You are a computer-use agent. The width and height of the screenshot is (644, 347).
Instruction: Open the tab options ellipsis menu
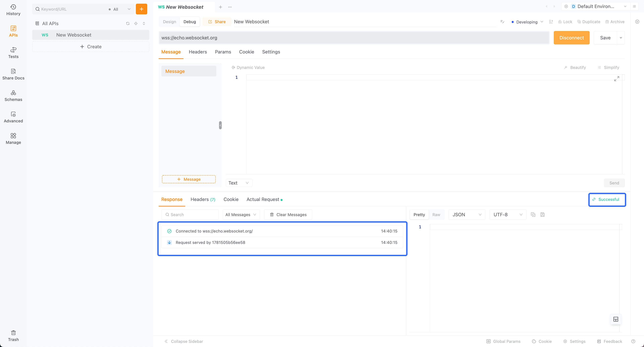tap(230, 7)
